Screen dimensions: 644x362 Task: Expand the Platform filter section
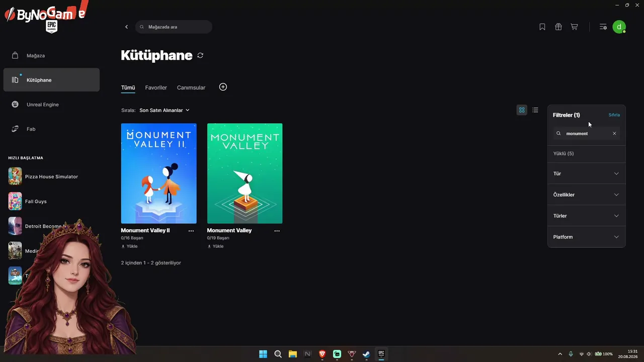click(x=587, y=237)
